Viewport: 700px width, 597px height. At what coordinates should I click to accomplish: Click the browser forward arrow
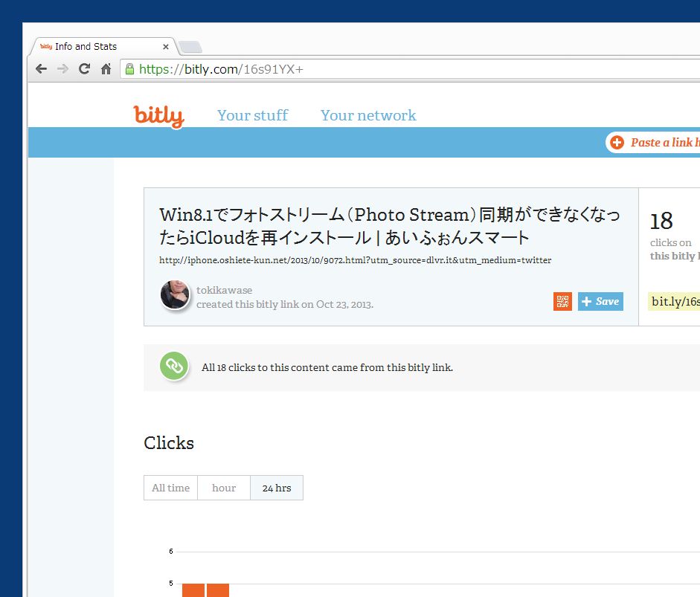tap(63, 69)
